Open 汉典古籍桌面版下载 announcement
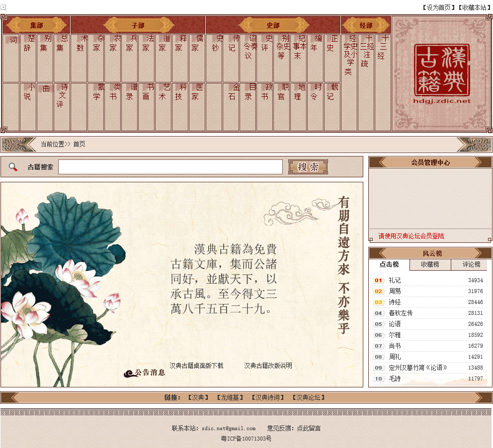The width and height of the screenshot is (493, 448). pyautogui.click(x=196, y=366)
